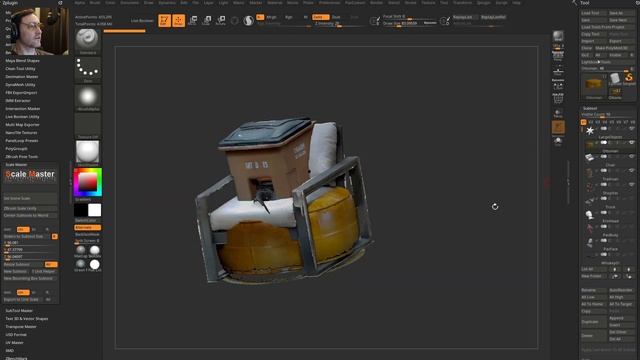Screen dimensions: 640x360
Task: Open the Transform menu
Action: coord(462,3)
